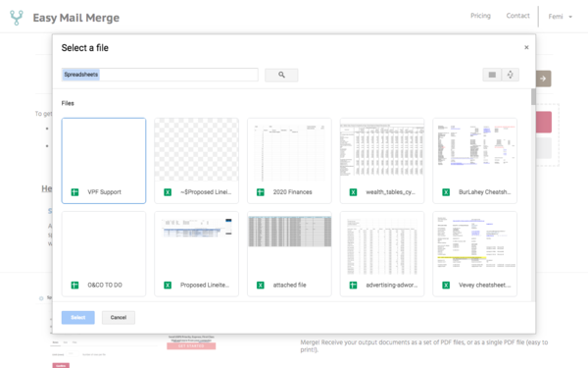Click the attached file name
The image size is (588, 368).
pyautogui.click(x=289, y=286)
